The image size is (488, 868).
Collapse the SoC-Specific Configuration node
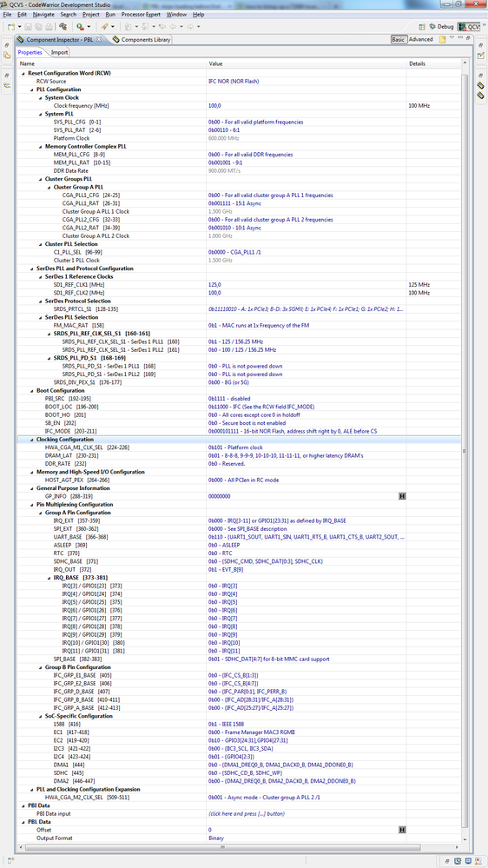tap(41, 716)
